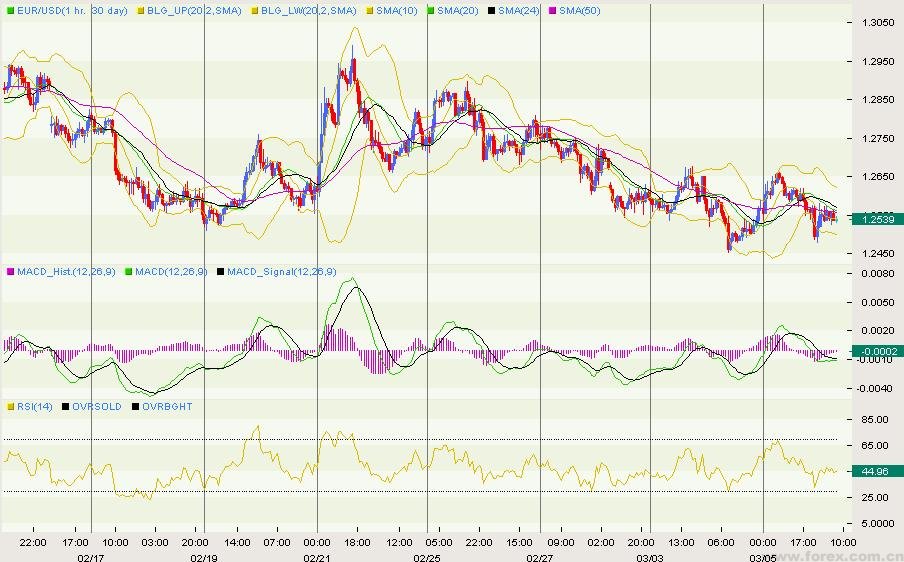904x562 pixels.
Task: Click the 12:00 time axis label
Action: point(399,542)
